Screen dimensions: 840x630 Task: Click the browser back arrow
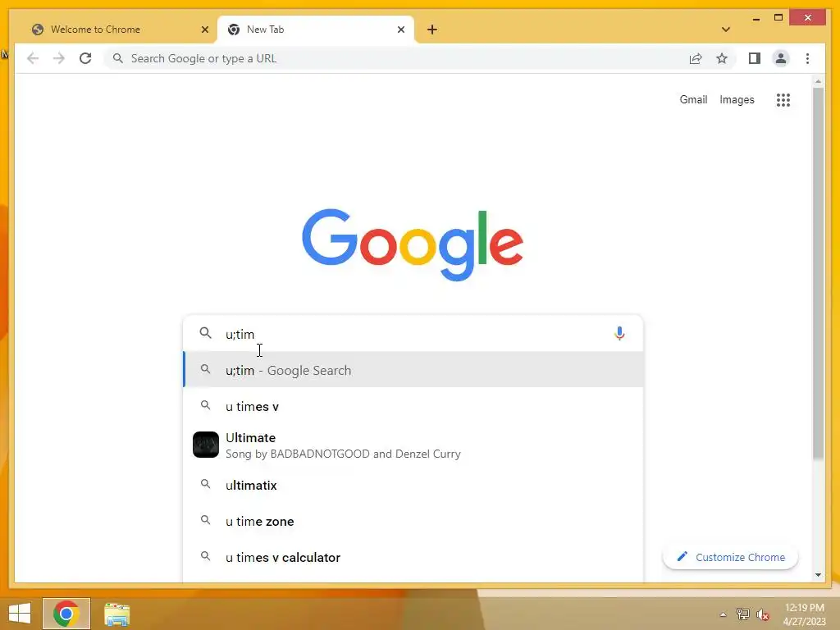pos(33,58)
